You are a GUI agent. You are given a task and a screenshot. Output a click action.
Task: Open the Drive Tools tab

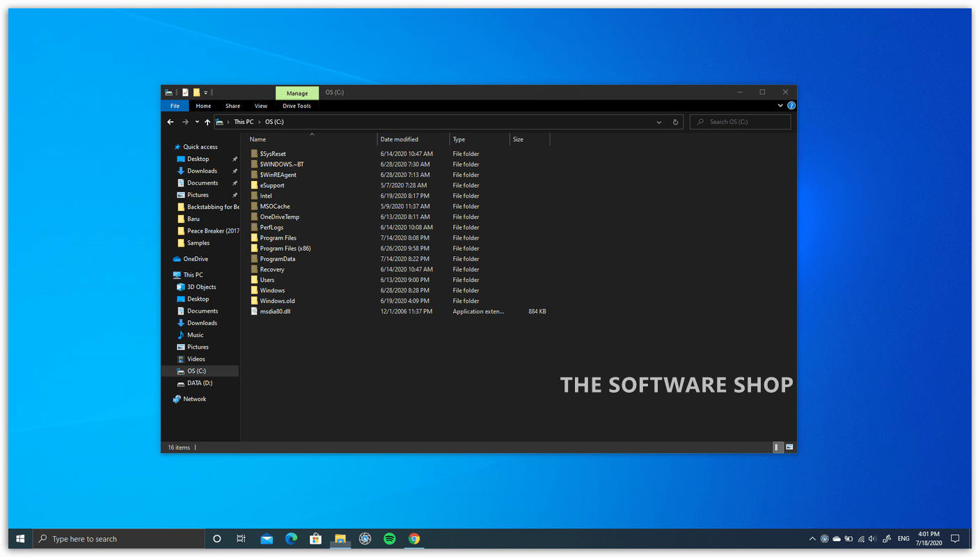click(297, 105)
